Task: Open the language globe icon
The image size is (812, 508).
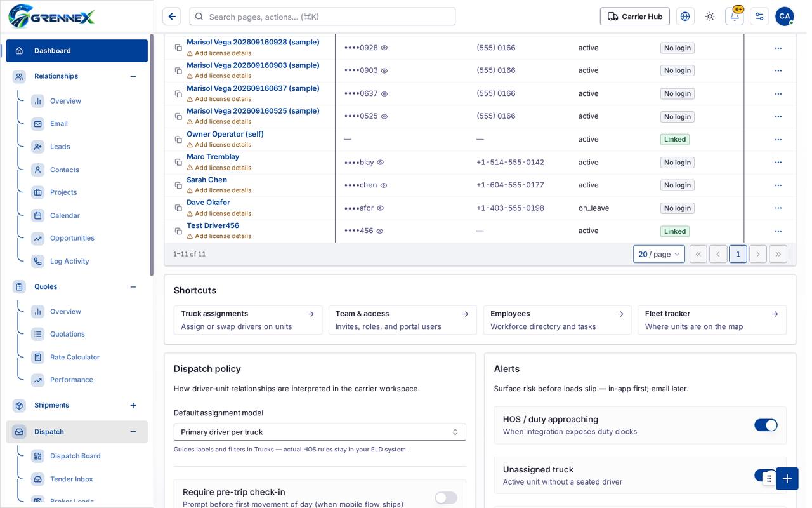Action: (685, 17)
